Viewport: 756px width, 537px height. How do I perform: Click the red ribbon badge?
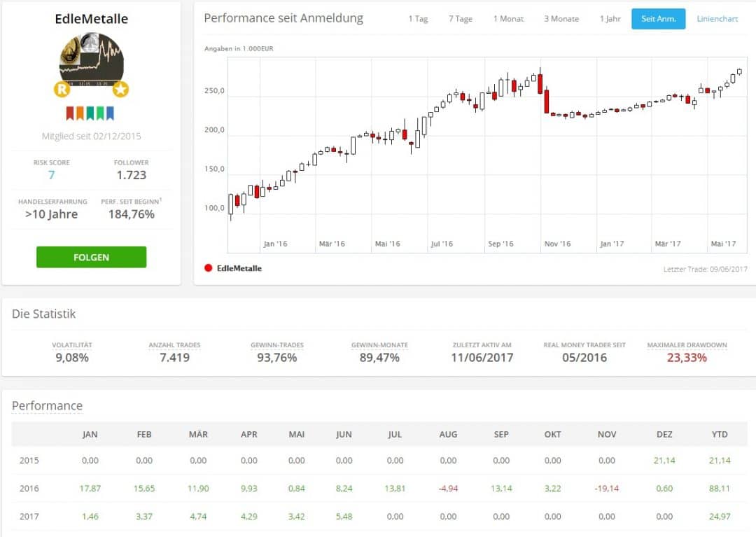[x=70, y=113]
